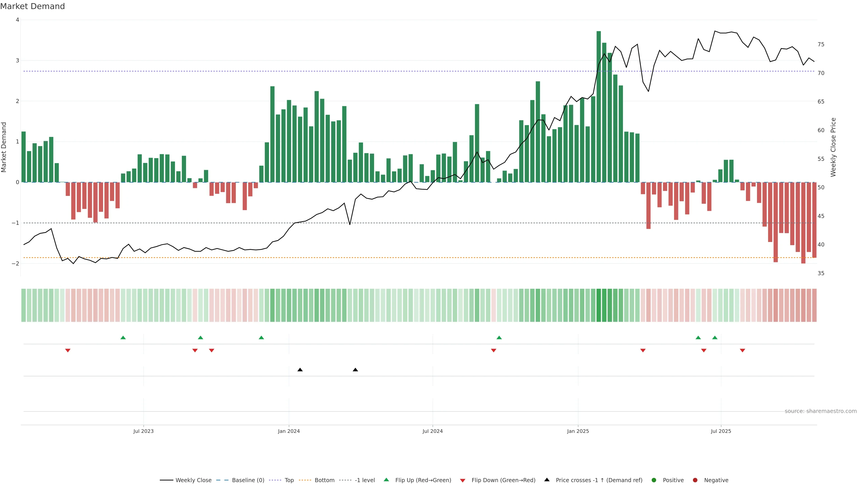Click the Flip Down red triangle legend icon
The image size is (868, 488).
[x=463, y=480]
